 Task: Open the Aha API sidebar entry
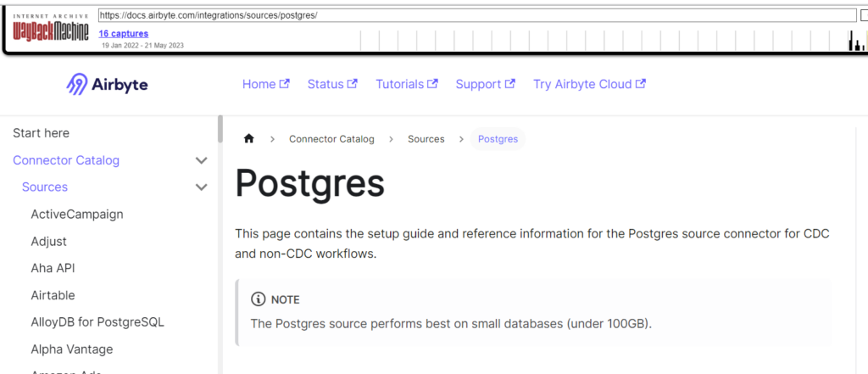tap(54, 268)
